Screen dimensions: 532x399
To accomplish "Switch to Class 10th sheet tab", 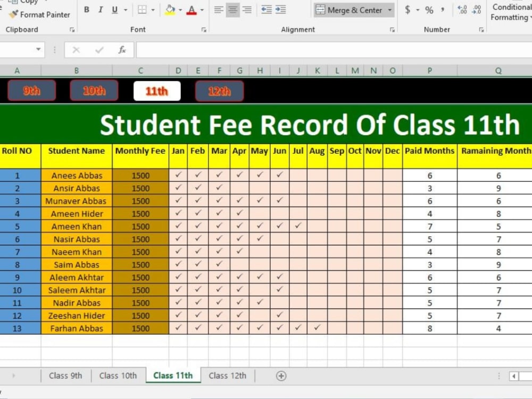I will (118, 376).
